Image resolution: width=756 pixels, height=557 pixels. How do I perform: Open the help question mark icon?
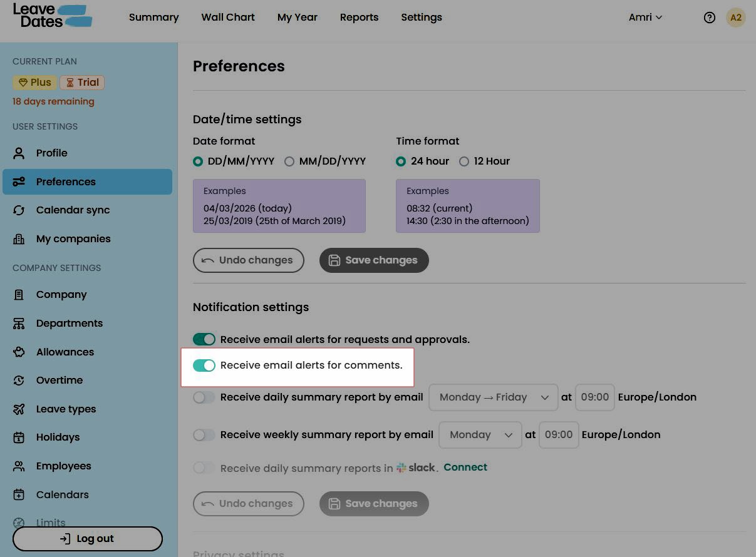tap(710, 18)
